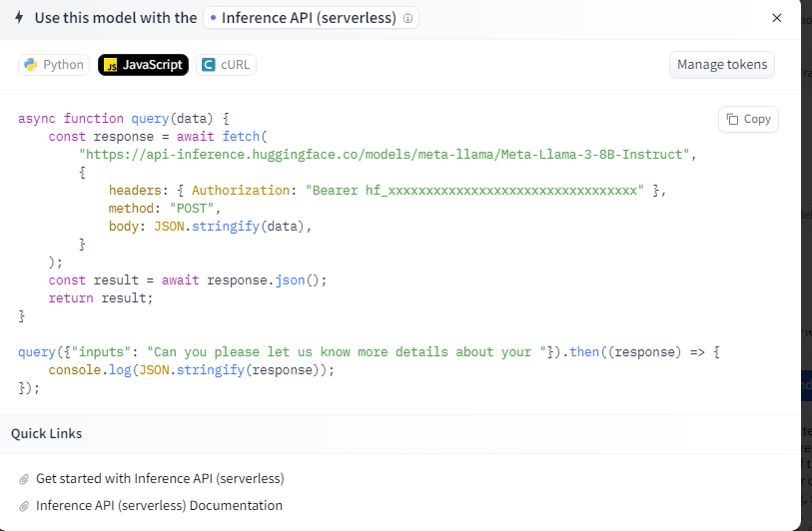
Task: Click the 'const response = await fetch(' line
Action: tap(158, 137)
